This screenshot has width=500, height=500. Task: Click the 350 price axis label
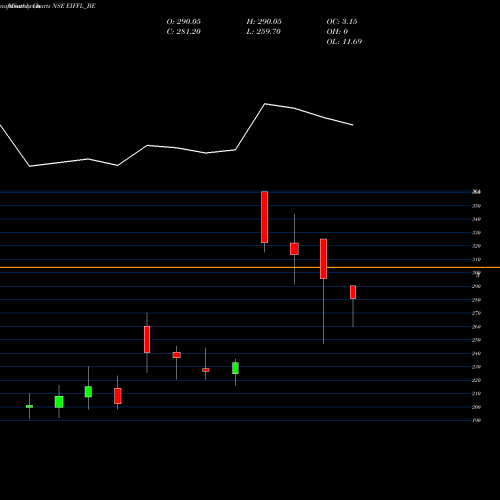(x=476, y=206)
